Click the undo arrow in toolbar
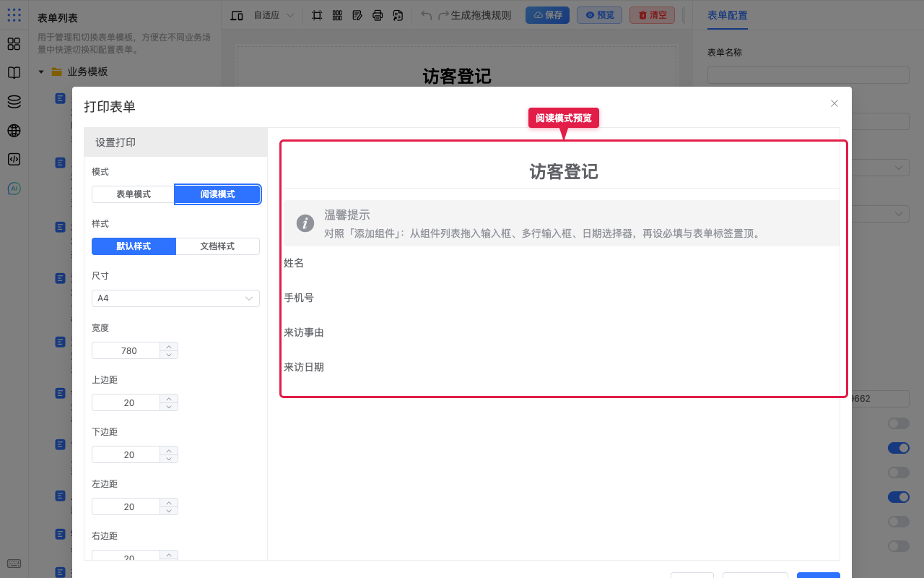The width and height of the screenshot is (924, 578). (427, 15)
